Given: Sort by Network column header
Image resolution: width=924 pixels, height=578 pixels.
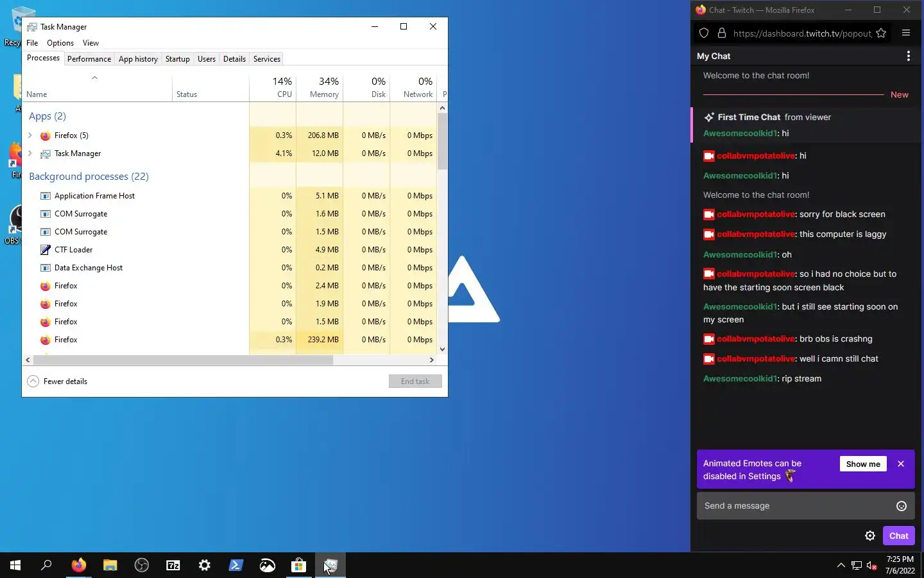Looking at the screenshot, I should 413,87.
